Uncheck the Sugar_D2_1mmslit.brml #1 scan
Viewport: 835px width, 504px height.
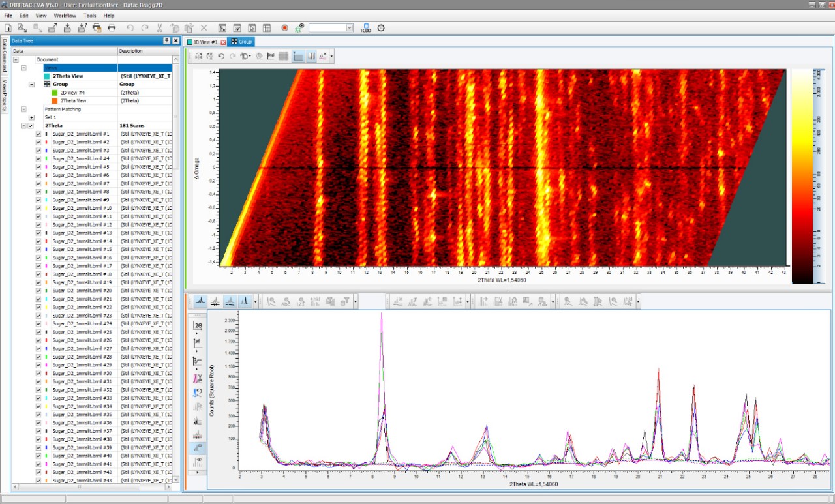(38, 134)
